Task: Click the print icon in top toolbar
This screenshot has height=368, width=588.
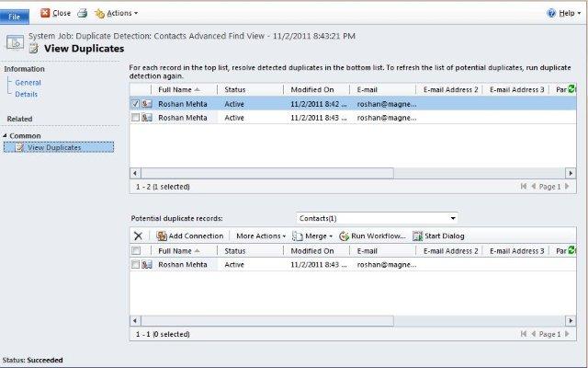Action: (x=82, y=14)
